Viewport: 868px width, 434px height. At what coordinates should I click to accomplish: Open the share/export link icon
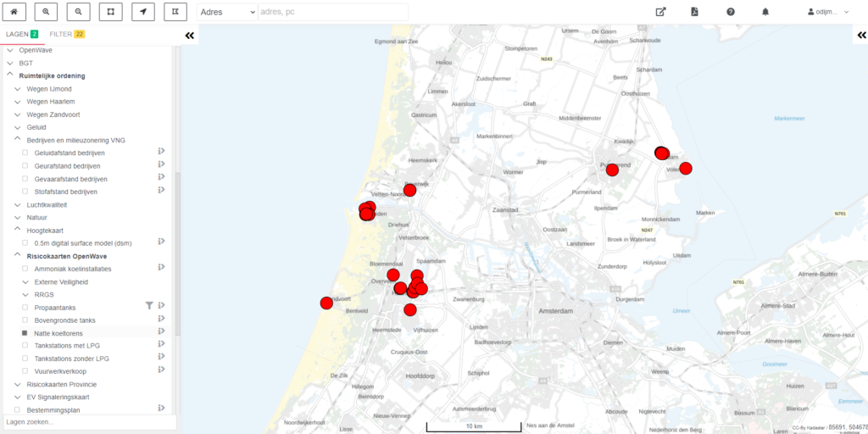660,12
